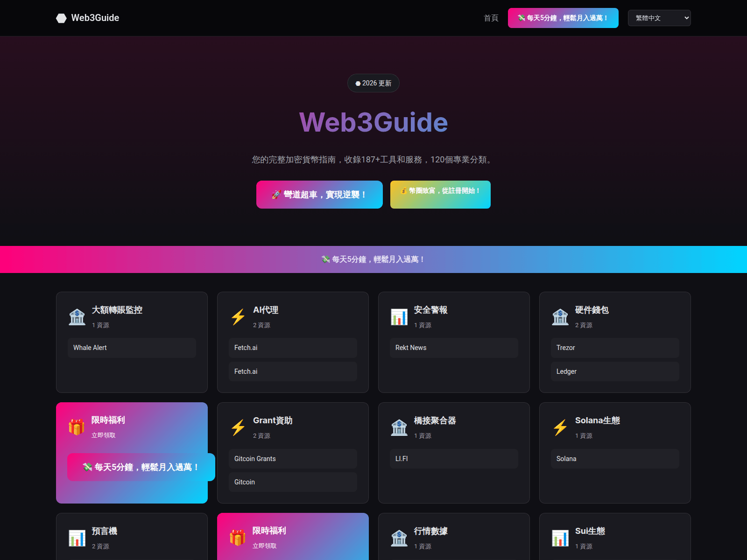747x560 pixels.
Task: Click the 行情數據 category title
Action: pos(431,531)
